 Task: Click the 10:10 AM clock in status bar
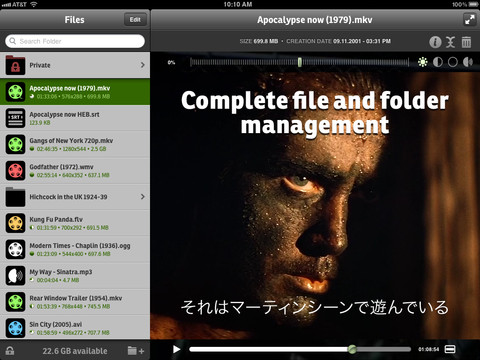tap(238, 4)
